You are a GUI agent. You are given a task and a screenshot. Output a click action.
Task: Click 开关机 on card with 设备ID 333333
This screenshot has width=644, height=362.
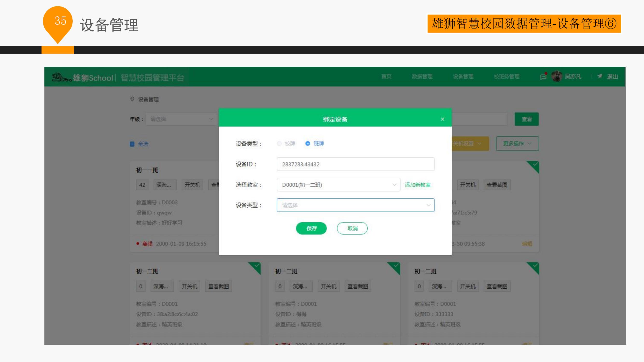point(468,286)
